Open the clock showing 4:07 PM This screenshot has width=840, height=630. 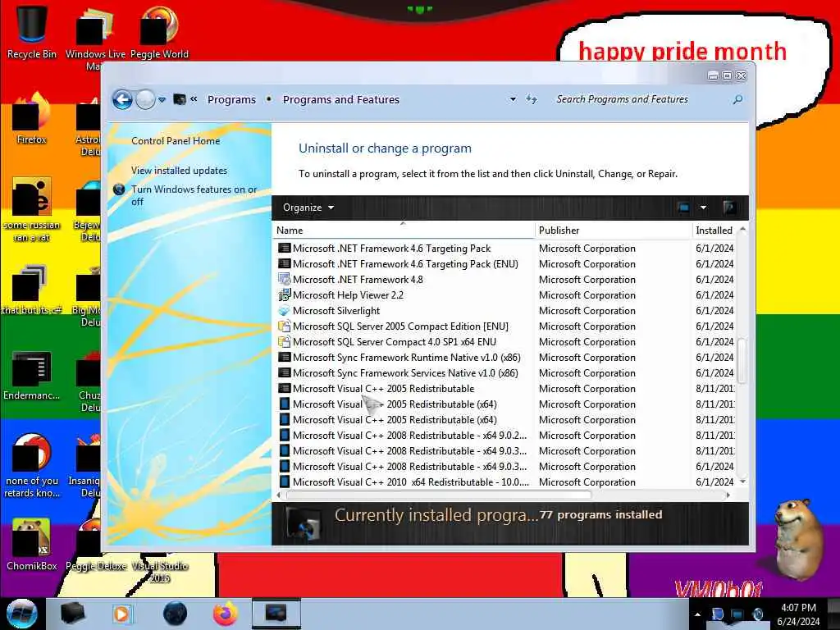[798, 614]
